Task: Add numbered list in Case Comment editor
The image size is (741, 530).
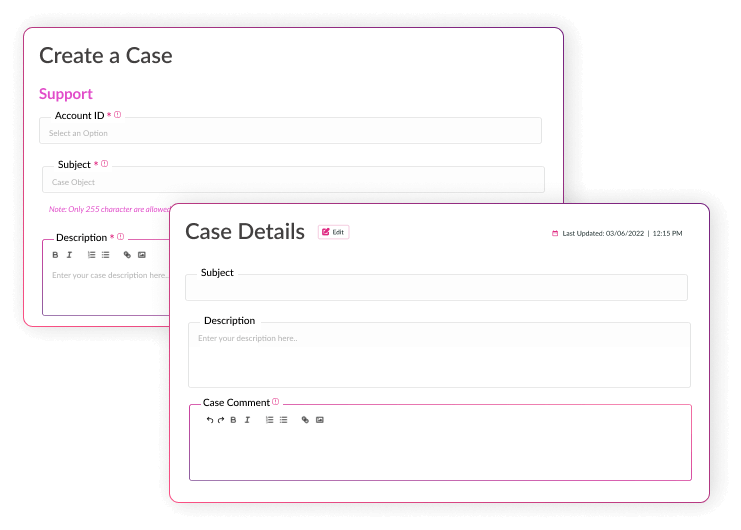Action: (x=269, y=420)
